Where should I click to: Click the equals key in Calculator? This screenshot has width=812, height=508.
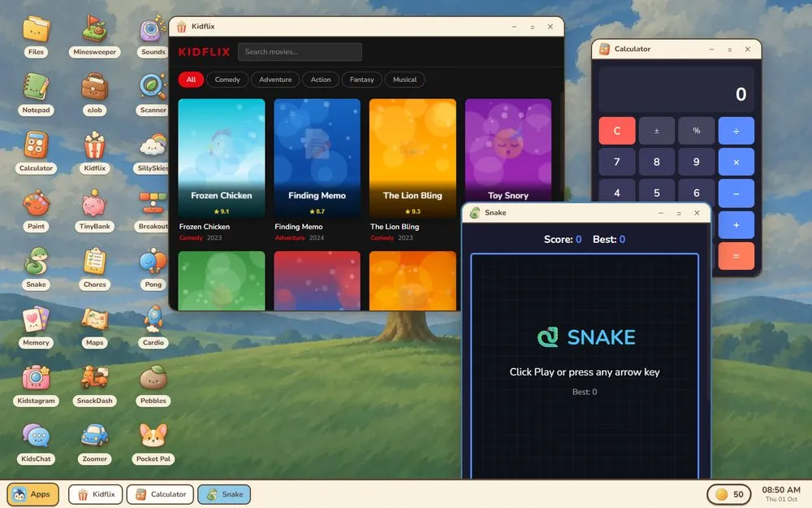(736, 256)
